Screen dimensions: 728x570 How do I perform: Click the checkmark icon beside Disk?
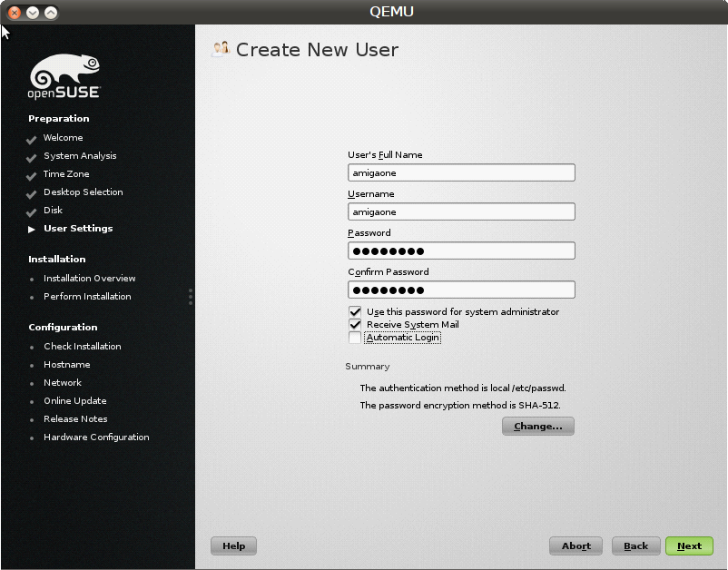[x=32, y=211]
